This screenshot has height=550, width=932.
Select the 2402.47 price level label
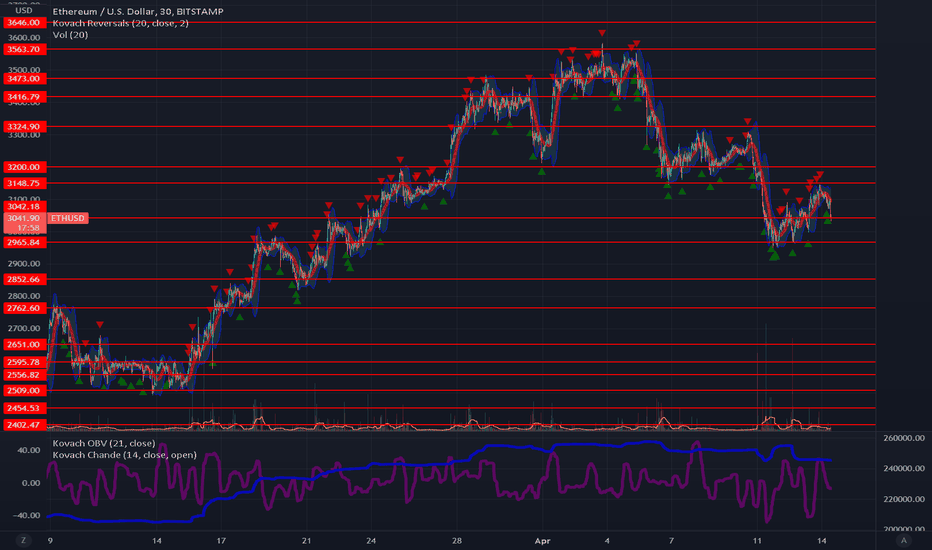pyautogui.click(x=24, y=425)
